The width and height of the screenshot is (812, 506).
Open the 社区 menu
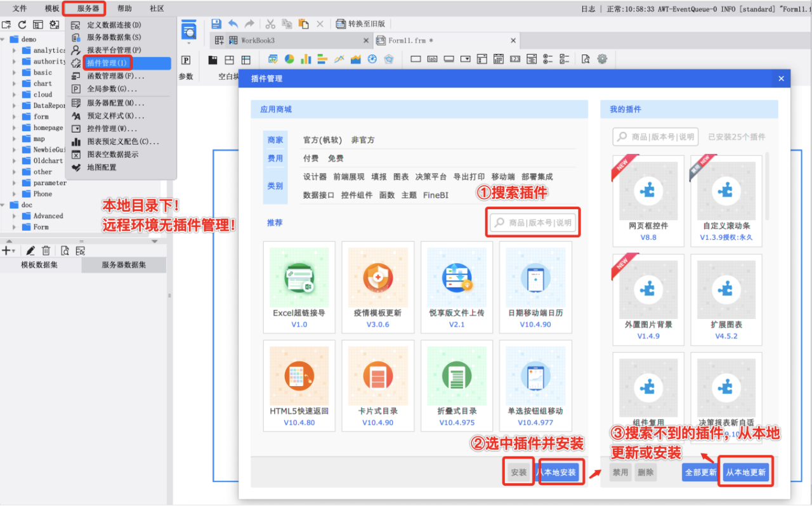pyautogui.click(x=157, y=8)
